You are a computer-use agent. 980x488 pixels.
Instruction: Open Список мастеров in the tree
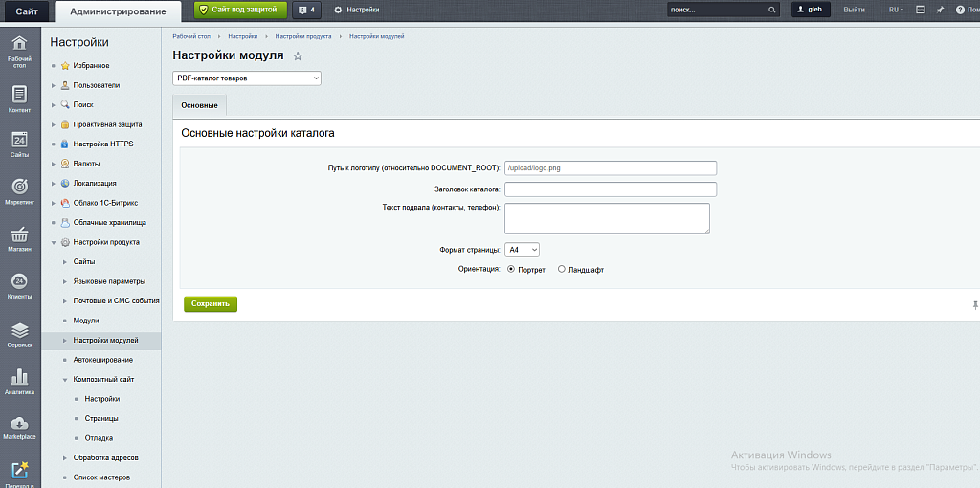[101, 477]
